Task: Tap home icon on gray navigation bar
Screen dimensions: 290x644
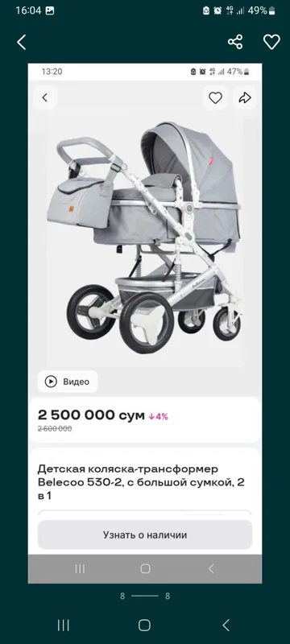Action: tap(145, 568)
